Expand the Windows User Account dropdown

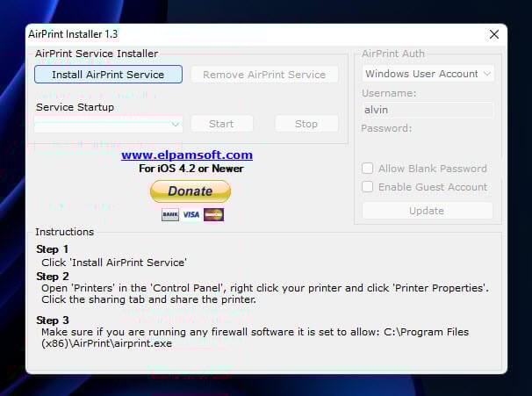(x=428, y=74)
